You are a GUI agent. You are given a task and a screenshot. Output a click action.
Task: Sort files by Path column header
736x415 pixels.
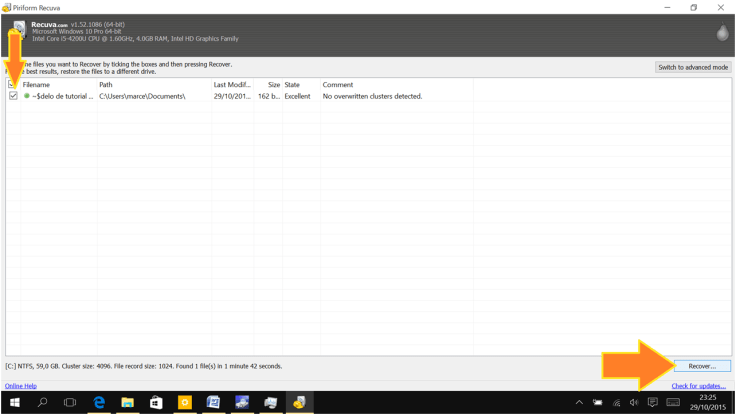(x=150, y=85)
